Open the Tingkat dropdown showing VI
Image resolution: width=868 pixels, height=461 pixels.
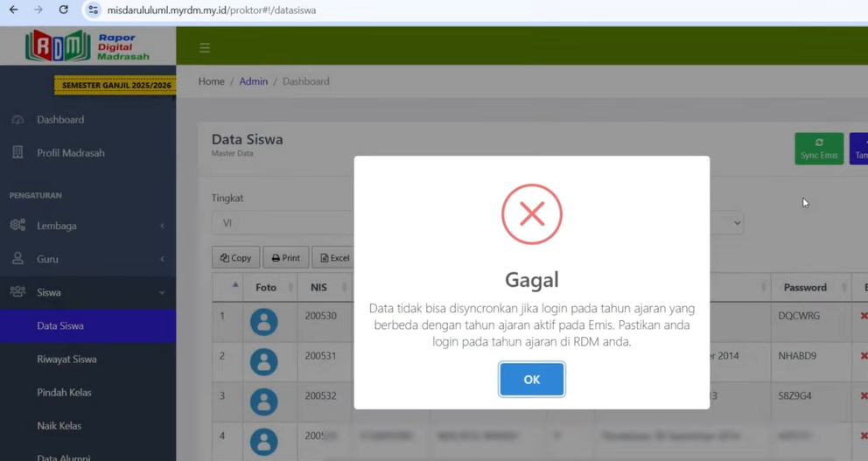283,223
